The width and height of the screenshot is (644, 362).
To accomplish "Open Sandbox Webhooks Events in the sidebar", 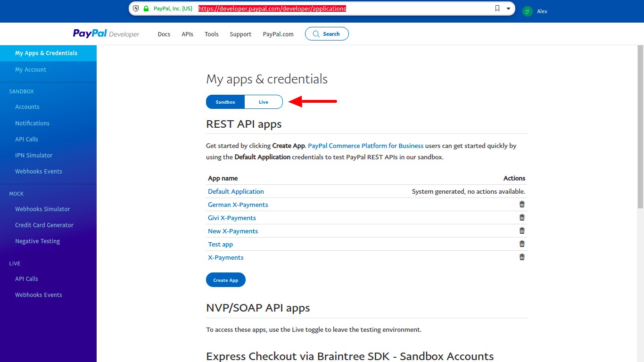I will coord(39,171).
